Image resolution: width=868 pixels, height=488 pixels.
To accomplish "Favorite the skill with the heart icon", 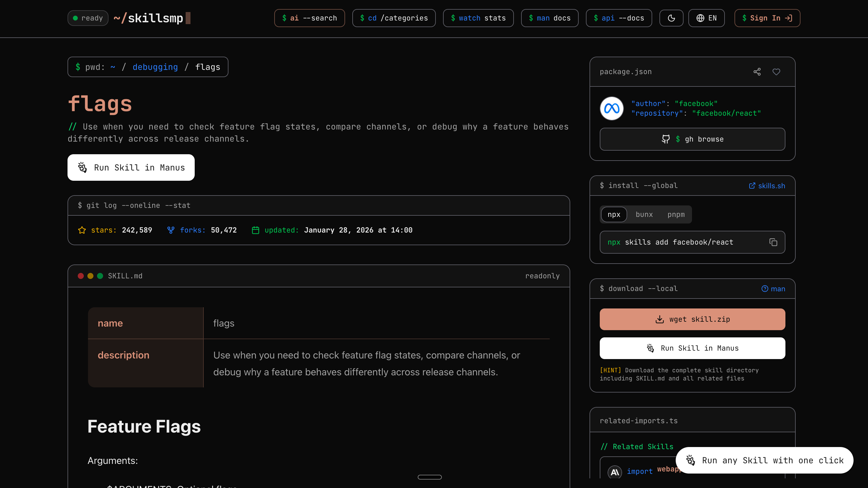I will pyautogui.click(x=776, y=72).
